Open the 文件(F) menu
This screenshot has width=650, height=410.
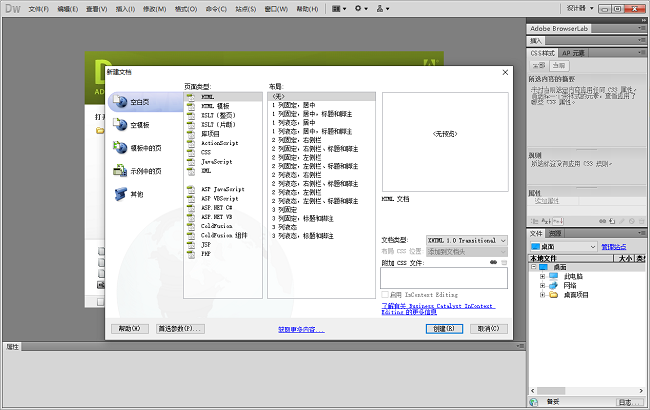[x=39, y=8]
